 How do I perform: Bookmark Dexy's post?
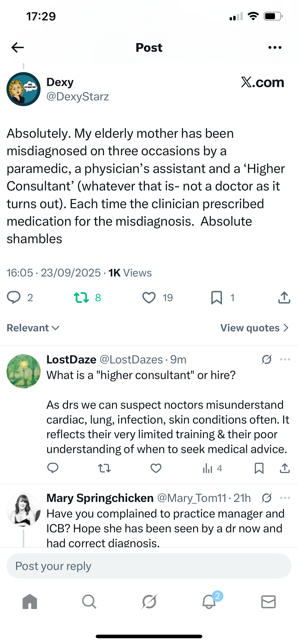click(x=217, y=298)
